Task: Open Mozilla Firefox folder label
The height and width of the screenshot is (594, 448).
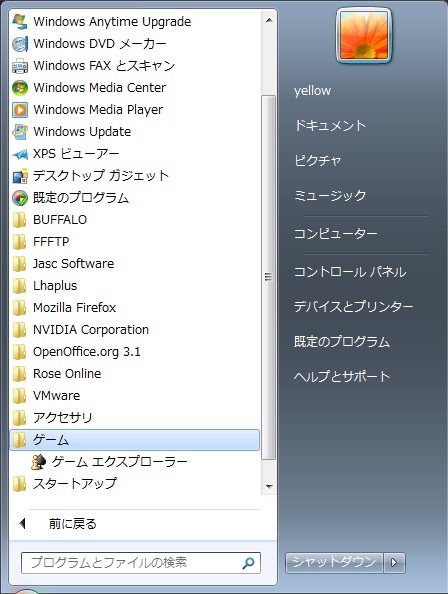Action: [x=75, y=308]
